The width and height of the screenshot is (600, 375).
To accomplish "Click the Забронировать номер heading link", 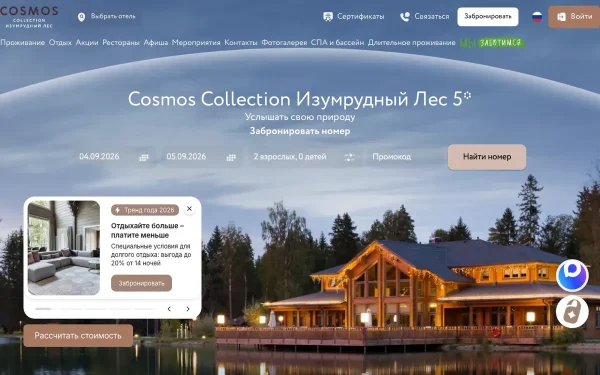I will click(300, 131).
